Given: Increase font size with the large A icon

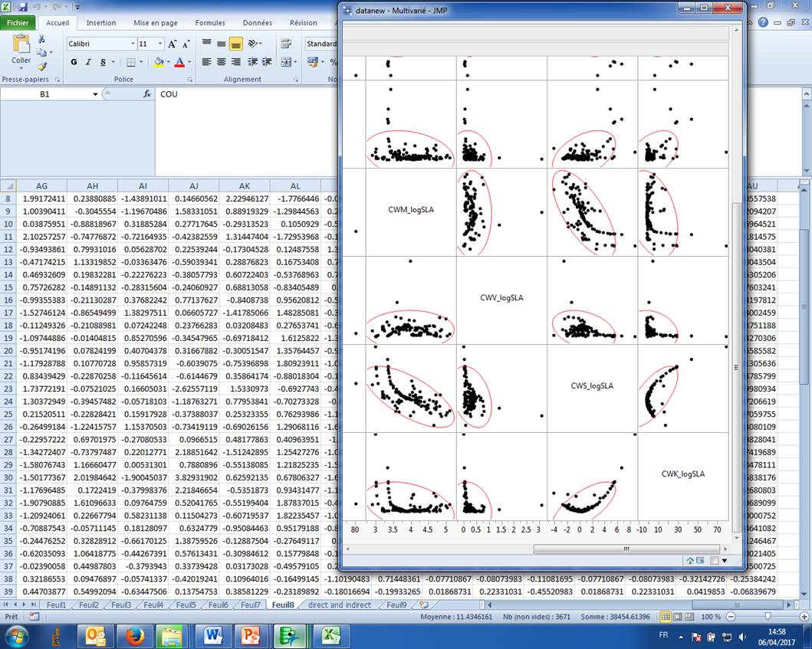Looking at the screenshot, I should click(x=173, y=44).
